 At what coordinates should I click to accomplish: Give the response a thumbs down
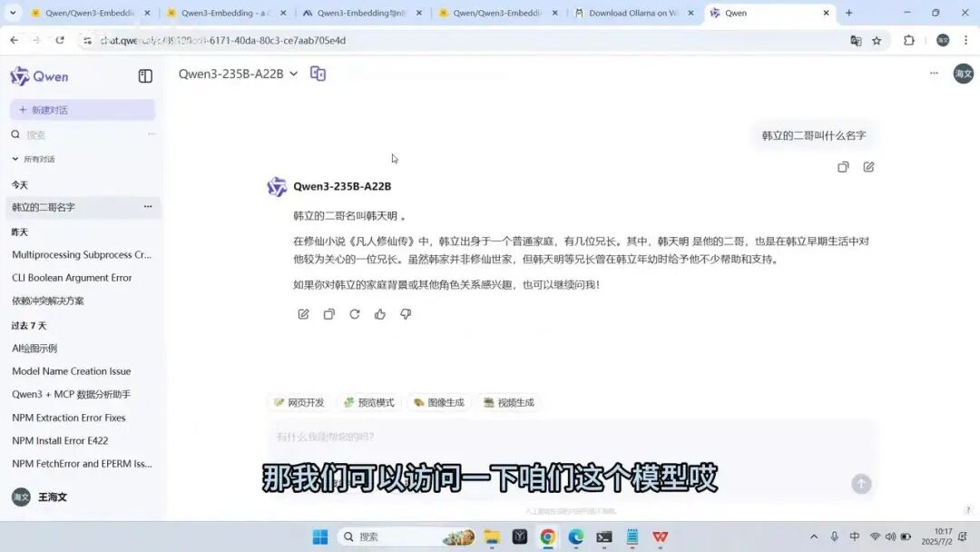(406, 314)
